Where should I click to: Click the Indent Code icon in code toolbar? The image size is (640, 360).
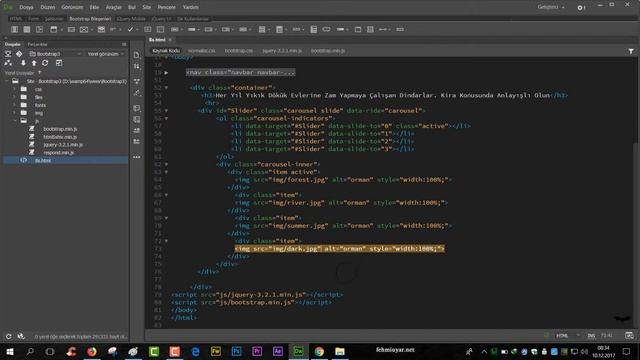[x=137, y=130]
